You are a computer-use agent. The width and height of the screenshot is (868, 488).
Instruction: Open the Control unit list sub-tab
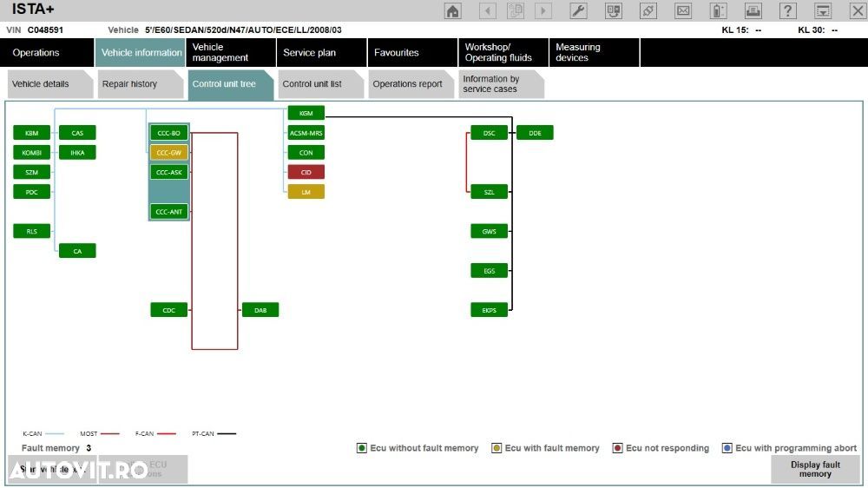click(320, 84)
